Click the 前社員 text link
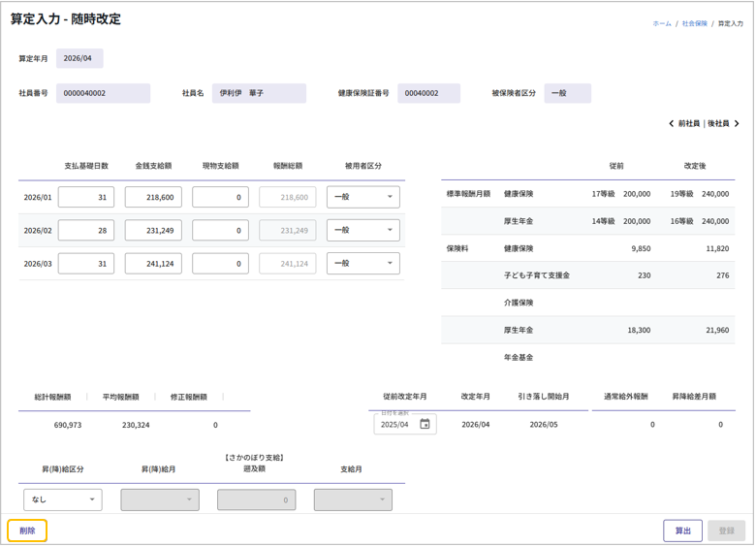 [688, 124]
